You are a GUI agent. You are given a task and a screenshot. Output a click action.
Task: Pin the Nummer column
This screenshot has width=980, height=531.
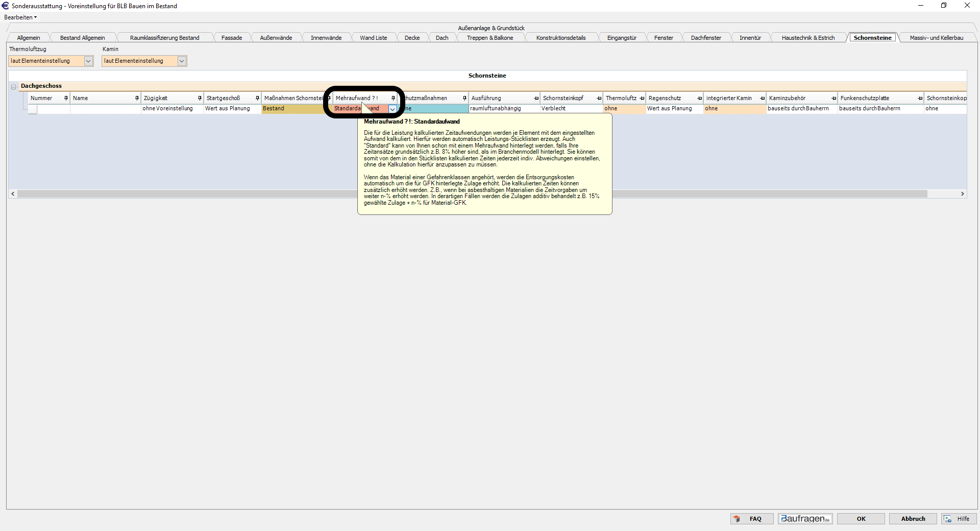66,98
